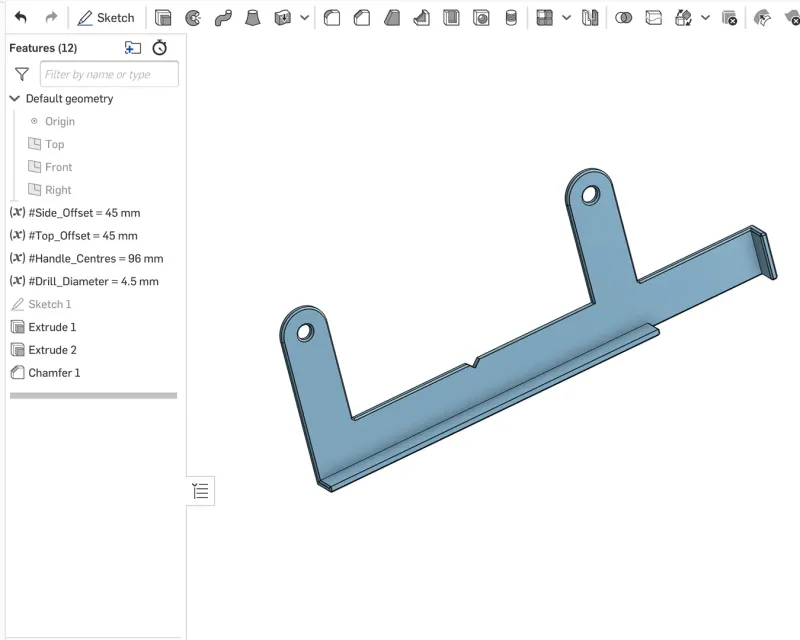Click the rollback bar below Chamfer 1
Viewport: 800px width, 640px height.
(x=93, y=396)
